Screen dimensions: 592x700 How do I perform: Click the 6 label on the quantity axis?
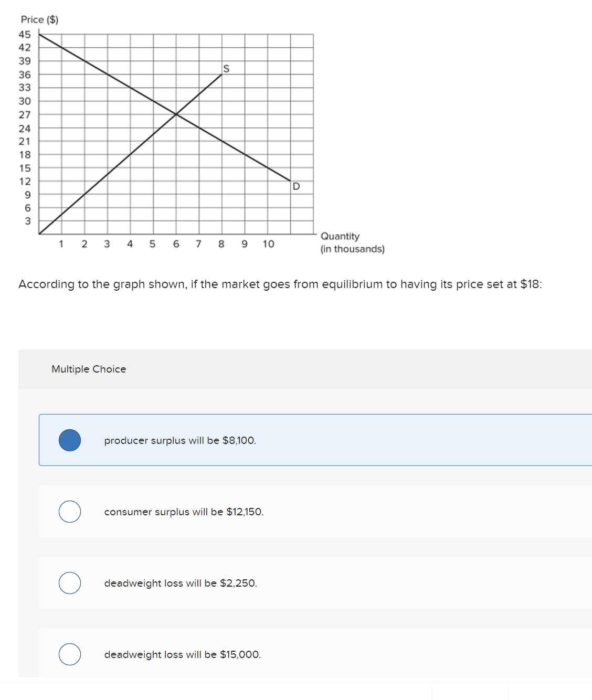click(x=176, y=243)
